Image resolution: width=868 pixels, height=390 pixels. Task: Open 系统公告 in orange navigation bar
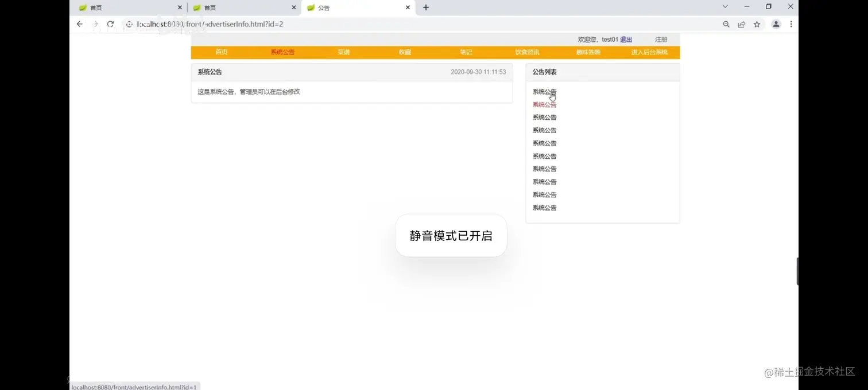[282, 52]
